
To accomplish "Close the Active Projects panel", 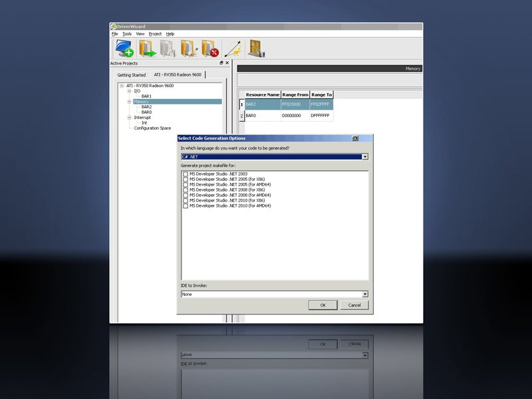I will pyautogui.click(x=227, y=63).
